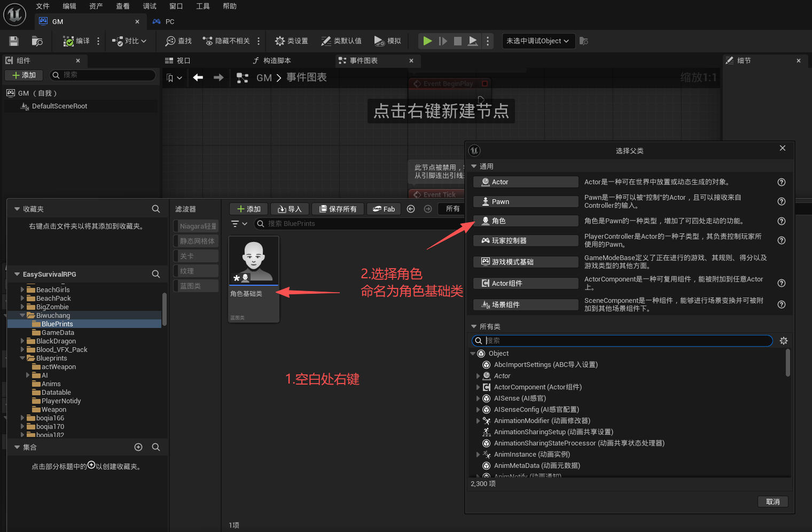Open the 工具 menu
The height and width of the screenshot is (532, 812).
(203, 6)
